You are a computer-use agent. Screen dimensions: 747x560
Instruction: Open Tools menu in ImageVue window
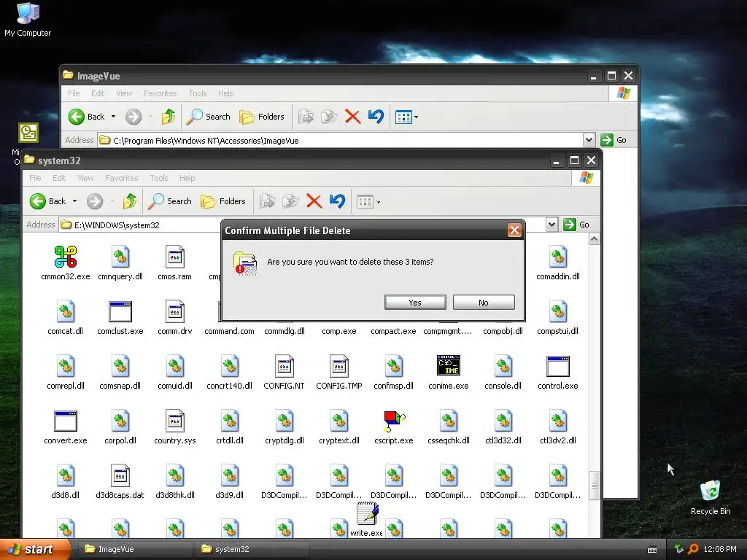[198, 93]
